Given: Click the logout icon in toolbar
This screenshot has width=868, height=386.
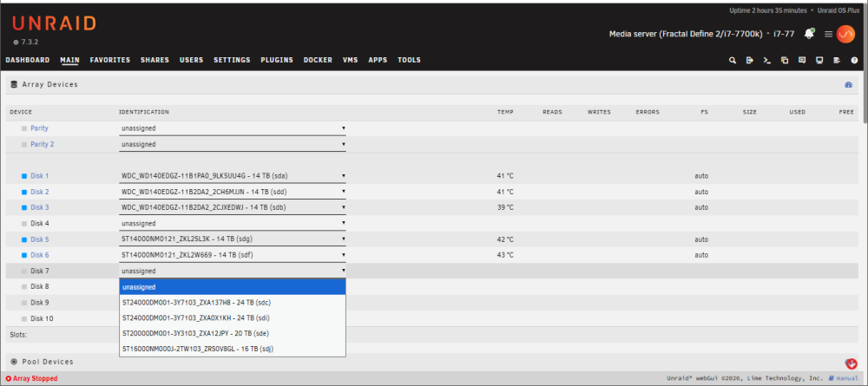Looking at the screenshot, I should coord(750,60).
